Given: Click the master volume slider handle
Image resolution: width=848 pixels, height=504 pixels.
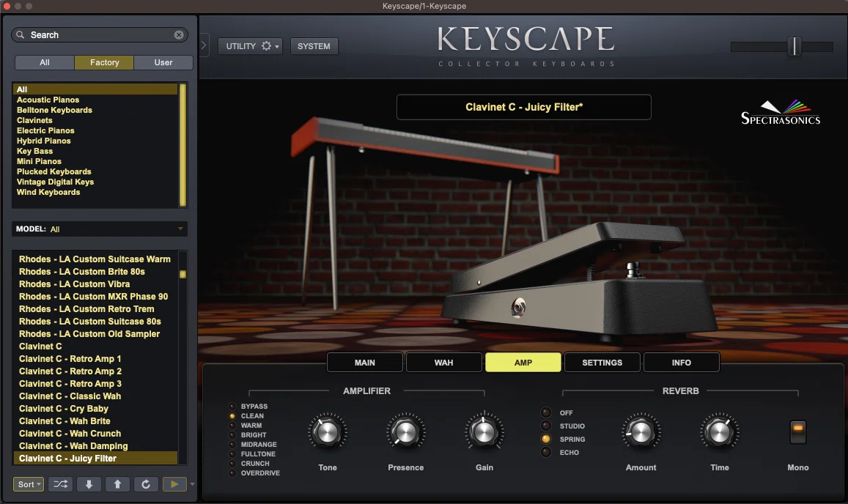Looking at the screenshot, I should click(794, 46).
